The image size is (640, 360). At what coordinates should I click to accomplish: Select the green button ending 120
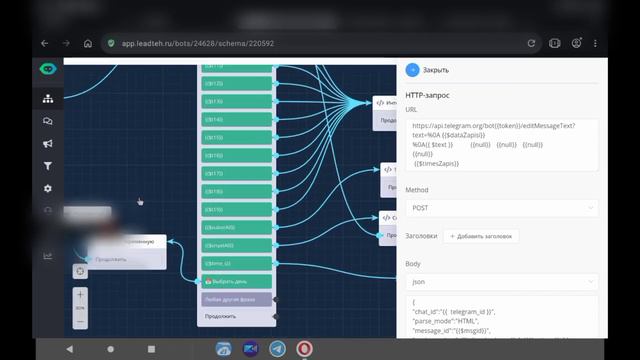236,83
